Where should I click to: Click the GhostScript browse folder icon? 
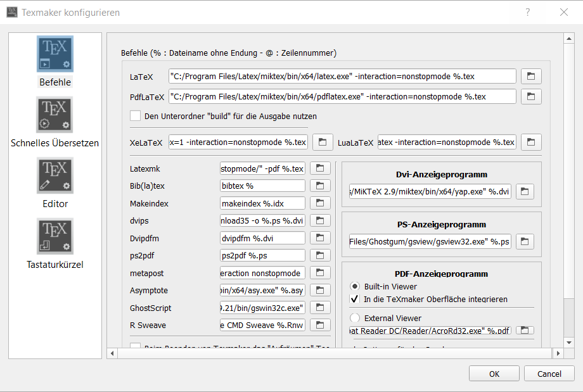coord(321,308)
